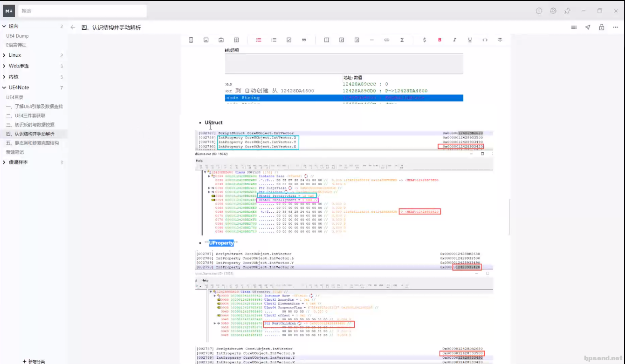Go back with the left arrow

(73, 27)
